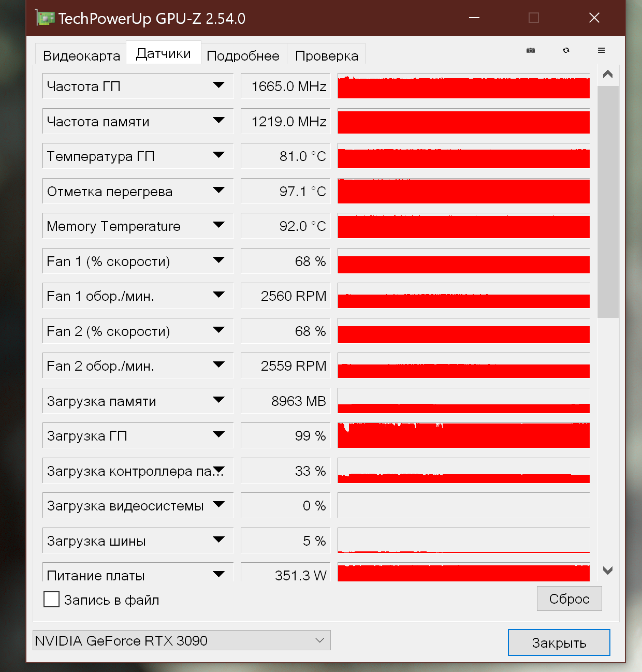Switch to the 'Видеокарта' tab

point(81,55)
